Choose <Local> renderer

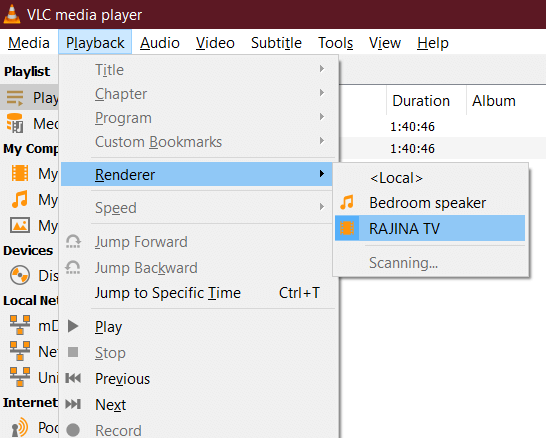point(430,178)
